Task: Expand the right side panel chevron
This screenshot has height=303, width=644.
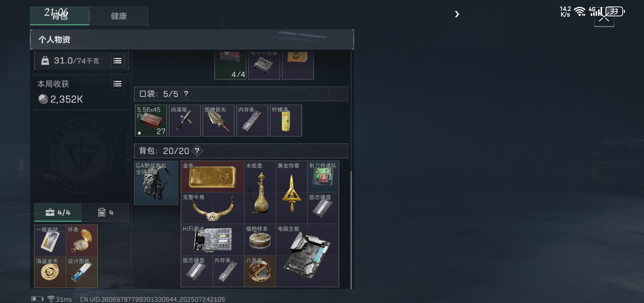Action: 457,14
